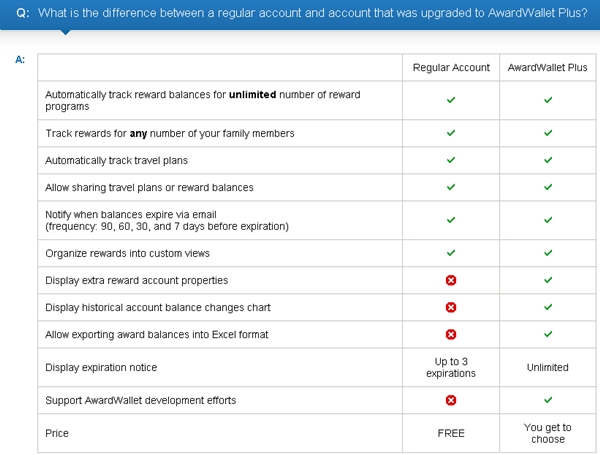Click AwardWallet Plus checkmark for Excel export row
Image resolution: width=600 pixels, height=455 pixels.
coord(548,334)
